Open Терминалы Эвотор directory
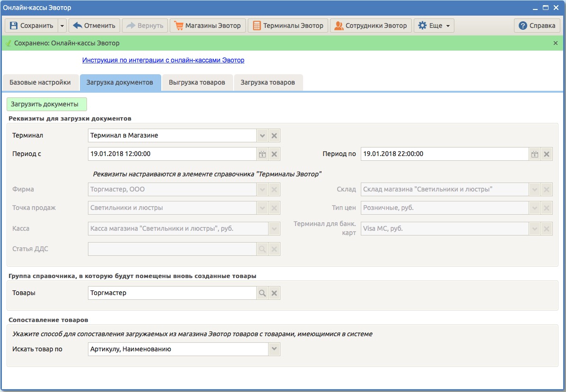The width and height of the screenshot is (566, 392). click(x=288, y=26)
